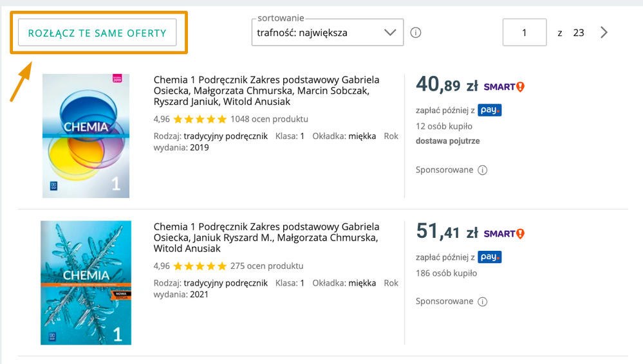Click Smart! badge on the 40,89 zł offer
Viewport: 643px width, 364px height.
coord(504,87)
